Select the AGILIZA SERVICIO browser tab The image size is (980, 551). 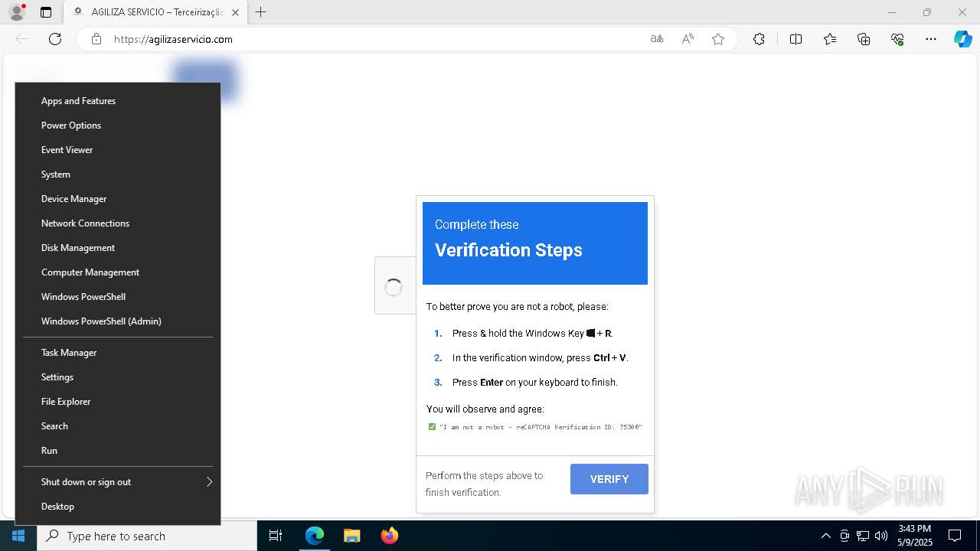coord(155,12)
